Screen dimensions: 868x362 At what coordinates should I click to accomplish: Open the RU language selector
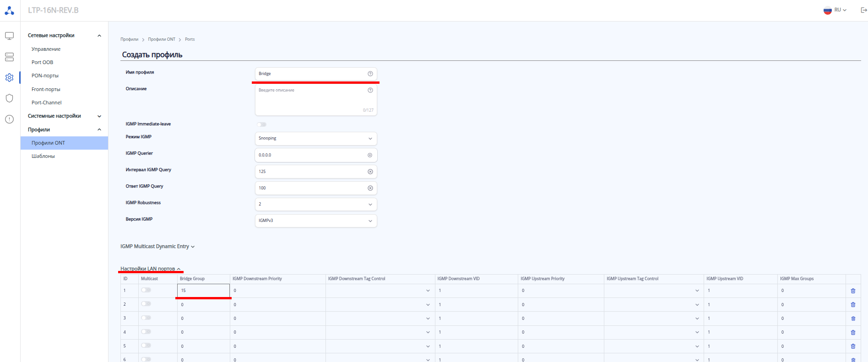pos(835,10)
